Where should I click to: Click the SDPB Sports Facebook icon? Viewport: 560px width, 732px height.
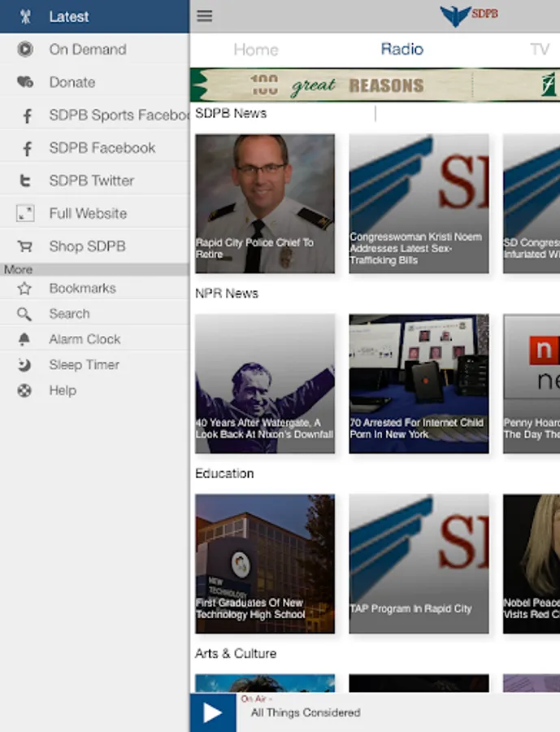28,115
